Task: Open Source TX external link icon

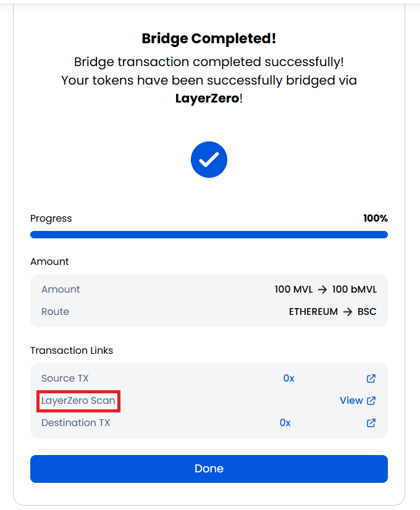Action: tap(371, 378)
